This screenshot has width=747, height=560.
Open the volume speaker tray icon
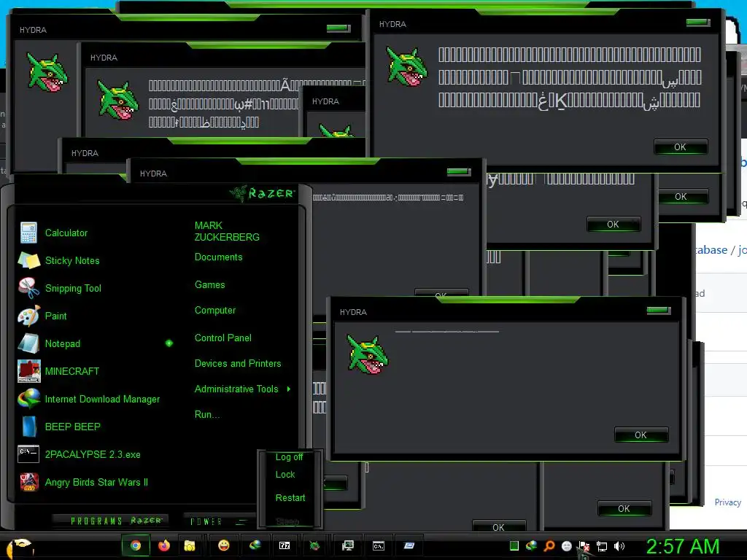click(x=620, y=546)
